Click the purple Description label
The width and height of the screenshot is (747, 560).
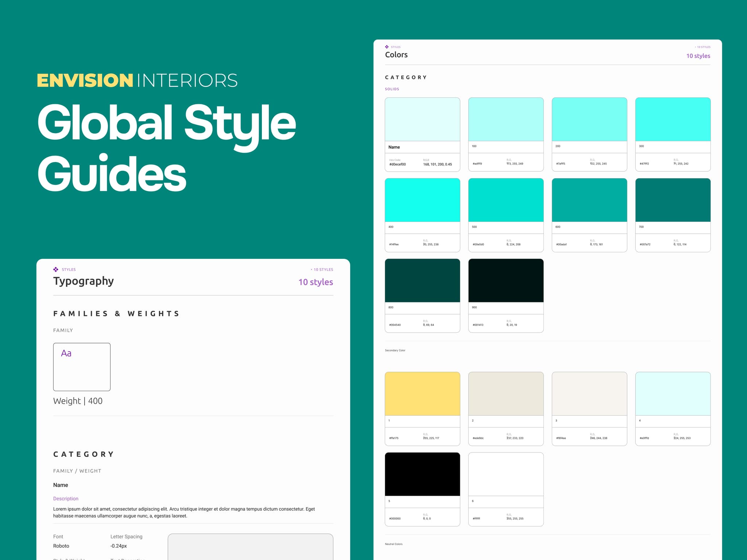66,498
